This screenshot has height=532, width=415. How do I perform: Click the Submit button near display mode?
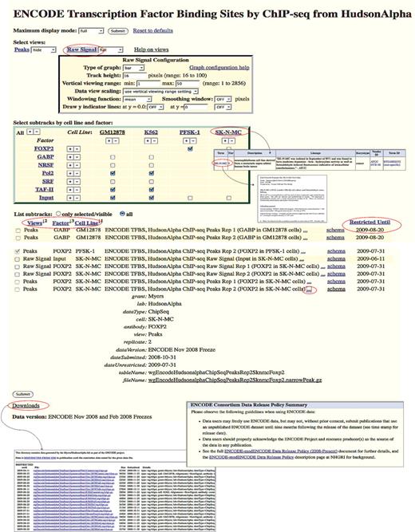click(118, 31)
